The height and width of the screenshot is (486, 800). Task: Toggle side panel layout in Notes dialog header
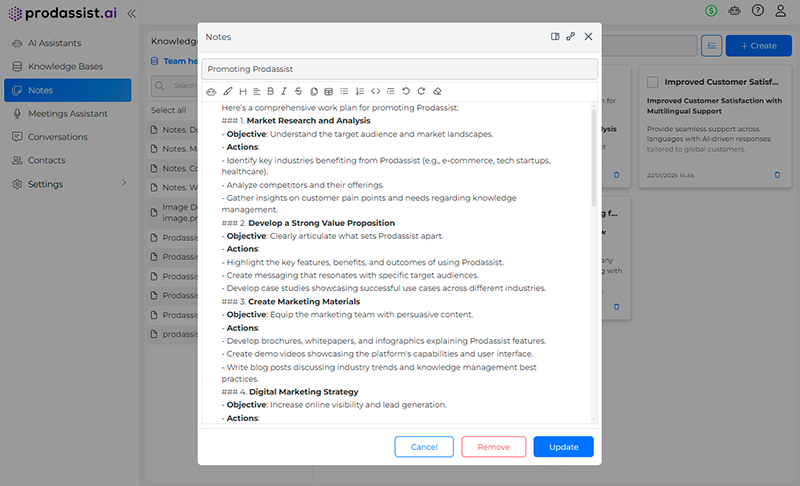click(555, 36)
